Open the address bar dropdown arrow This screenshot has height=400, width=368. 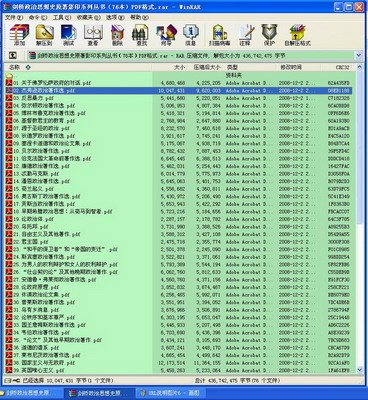coord(358,55)
